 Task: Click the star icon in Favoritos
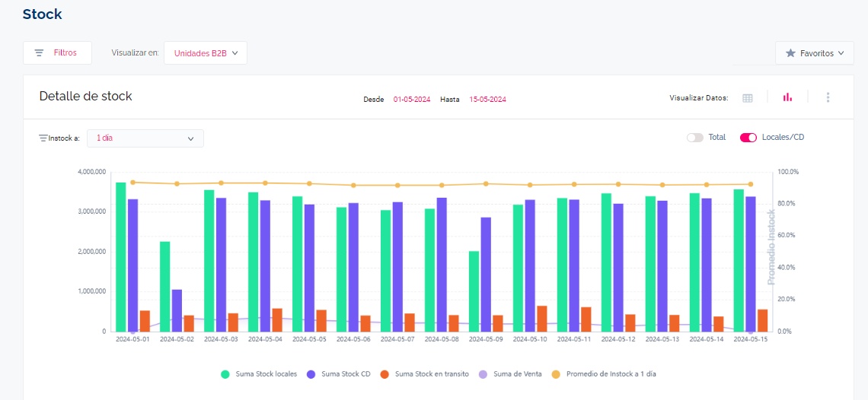790,53
